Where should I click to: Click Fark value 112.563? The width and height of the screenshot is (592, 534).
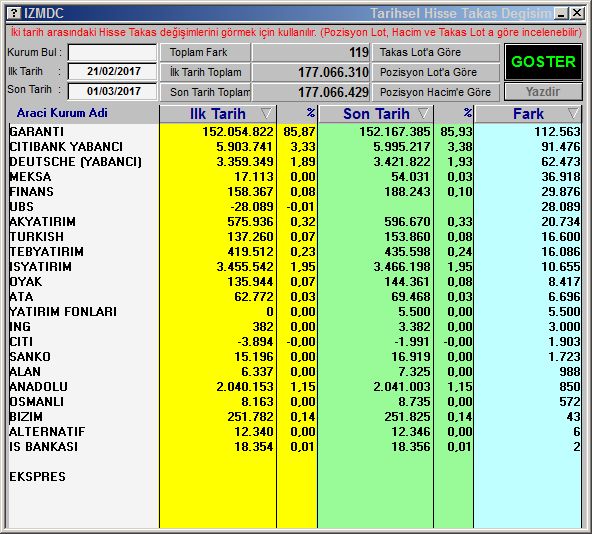pyautogui.click(x=557, y=131)
